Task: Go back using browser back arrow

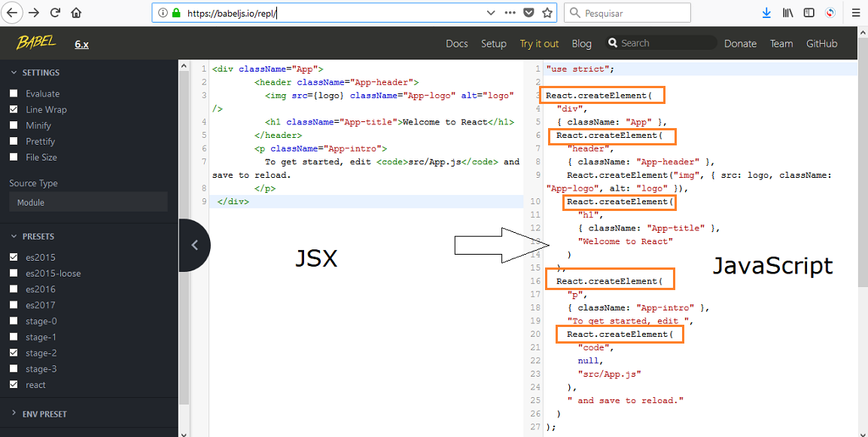Action: [x=12, y=12]
